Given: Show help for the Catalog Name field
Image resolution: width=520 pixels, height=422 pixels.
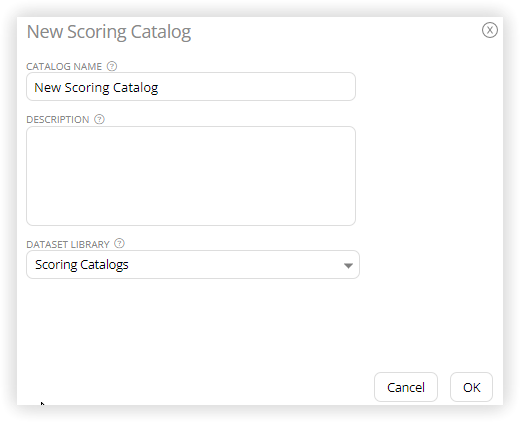Looking at the screenshot, I should (112, 66).
